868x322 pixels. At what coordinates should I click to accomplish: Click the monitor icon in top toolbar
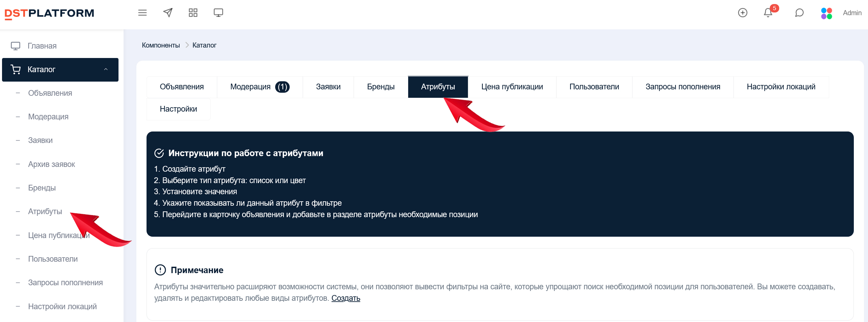218,13
